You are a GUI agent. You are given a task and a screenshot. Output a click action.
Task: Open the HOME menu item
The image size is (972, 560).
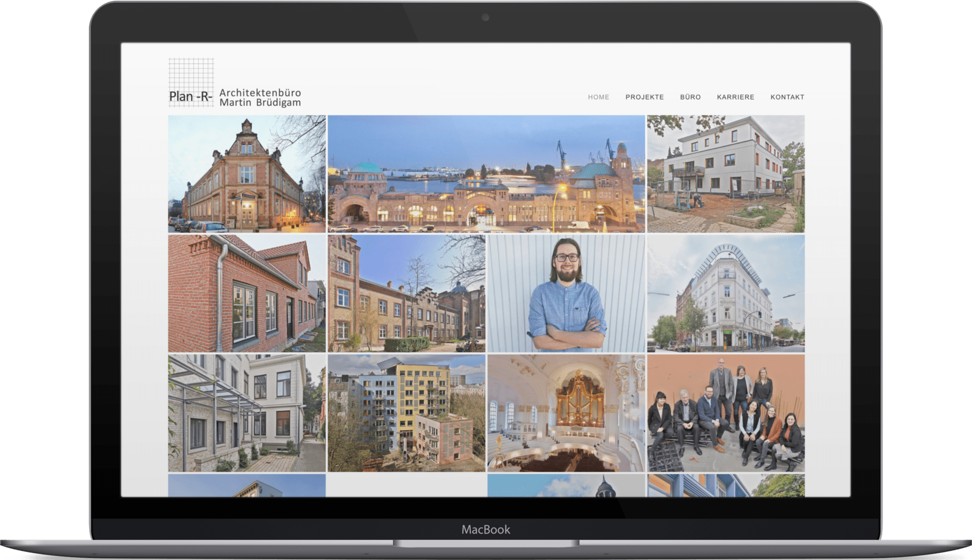(598, 97)
